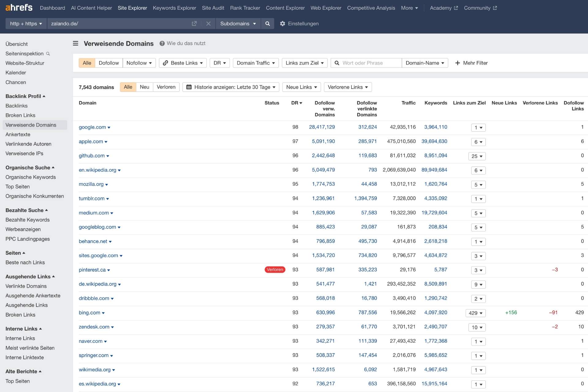Image resolution: width=588 pixels, height=392 pixels.
Task: Sort by DR column header
Action: coord(296,103)
